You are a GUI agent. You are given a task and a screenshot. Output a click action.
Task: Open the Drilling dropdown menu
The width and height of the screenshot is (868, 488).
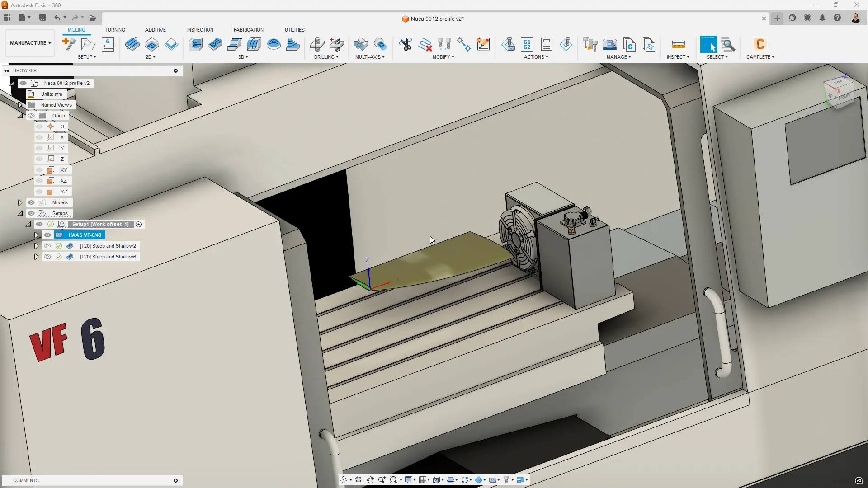[x=326, y=57]
